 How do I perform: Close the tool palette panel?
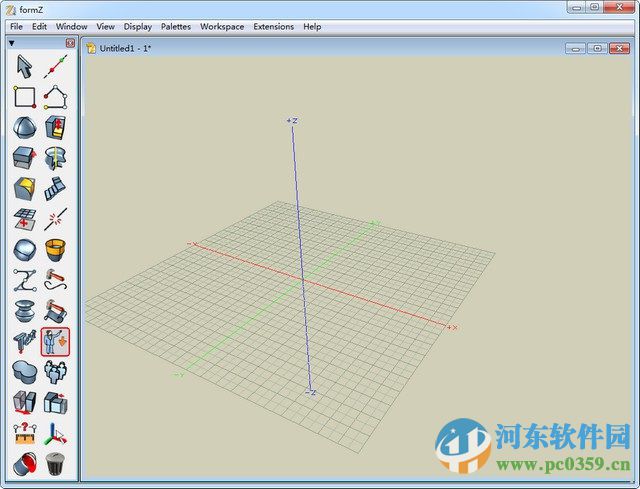point(70,43)
